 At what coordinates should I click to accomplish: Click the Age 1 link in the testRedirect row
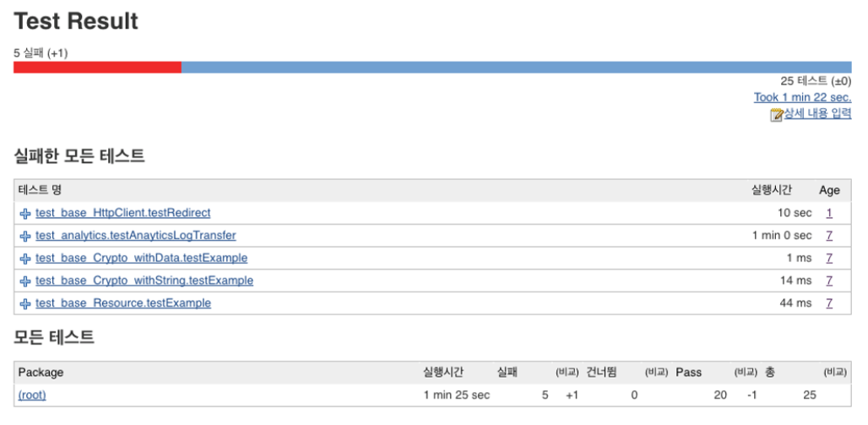click(829, 213)
